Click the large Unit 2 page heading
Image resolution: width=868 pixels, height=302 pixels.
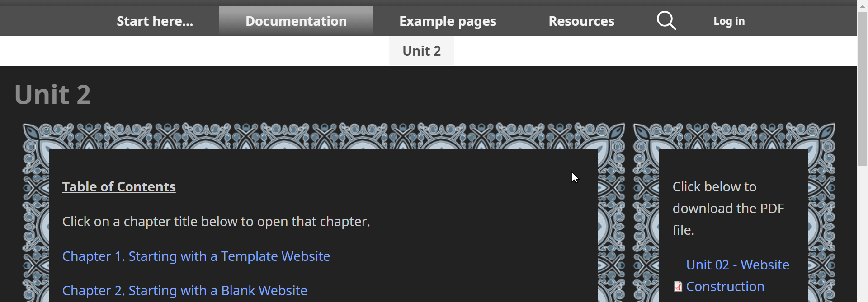[52, 95]
